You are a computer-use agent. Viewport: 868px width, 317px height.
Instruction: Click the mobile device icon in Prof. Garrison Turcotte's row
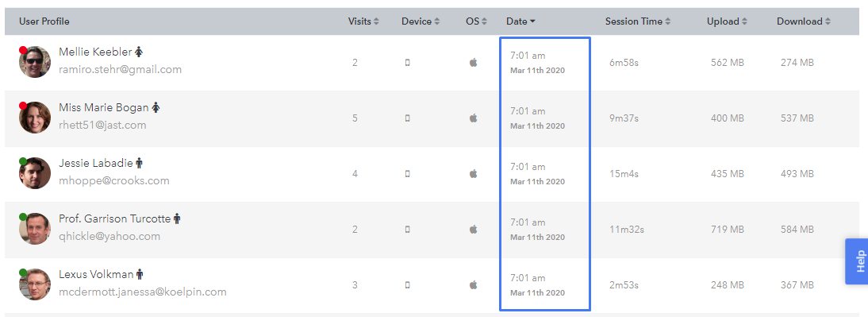[408, 229]
